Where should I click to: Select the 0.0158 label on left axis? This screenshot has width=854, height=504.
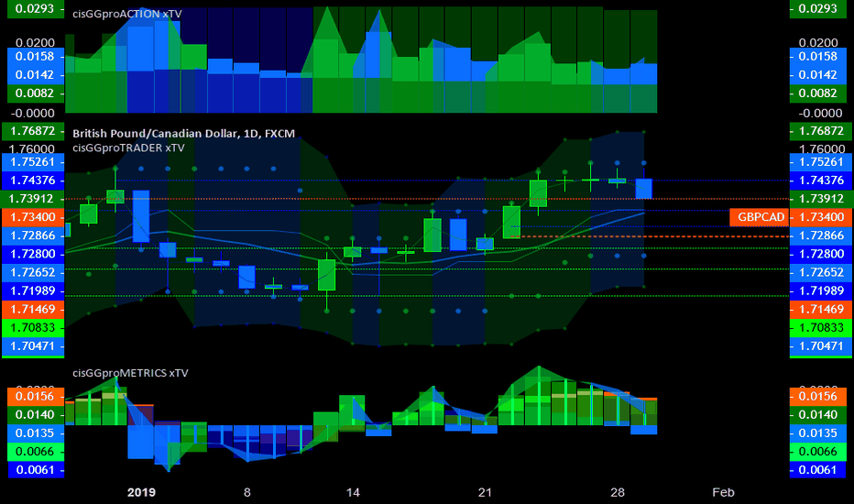click(36, 57)
